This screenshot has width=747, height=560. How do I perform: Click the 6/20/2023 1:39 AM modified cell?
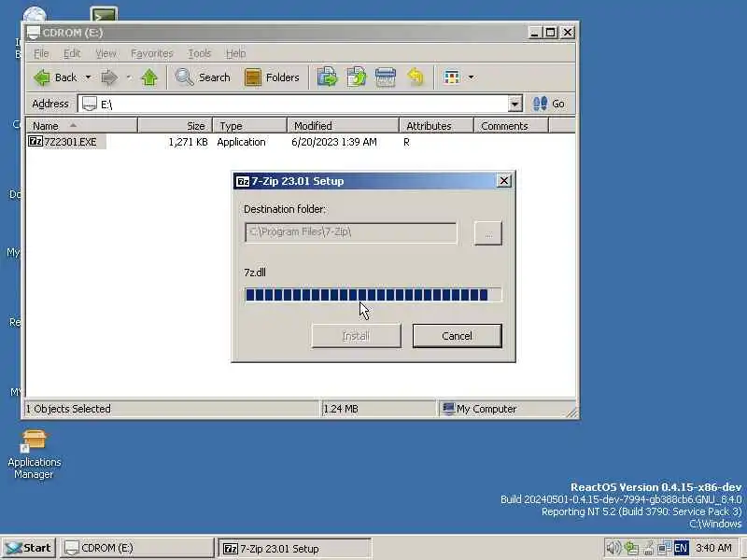click(334, 142)
